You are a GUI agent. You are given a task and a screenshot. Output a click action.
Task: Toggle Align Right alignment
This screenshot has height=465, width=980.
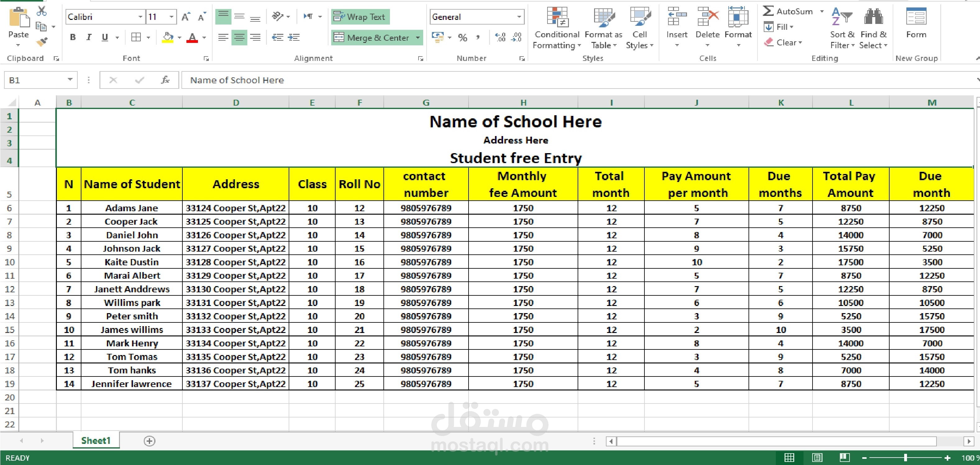[255, 37]
